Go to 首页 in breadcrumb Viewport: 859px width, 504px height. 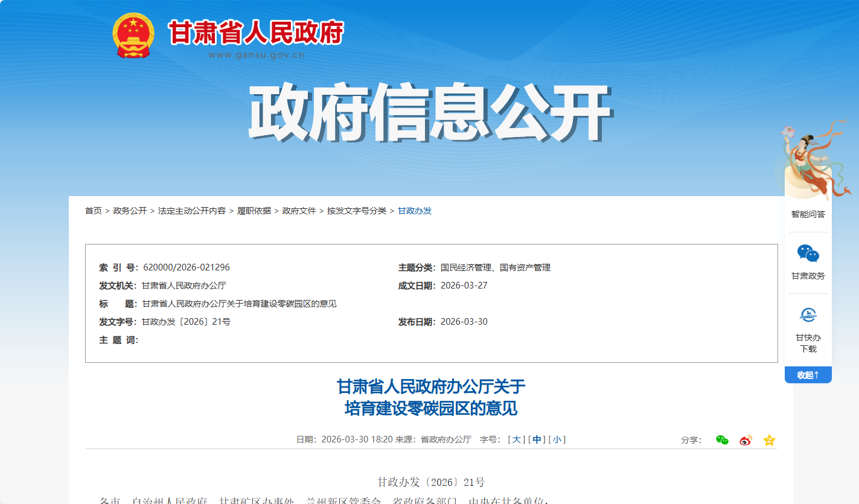[x=94, y=211]
